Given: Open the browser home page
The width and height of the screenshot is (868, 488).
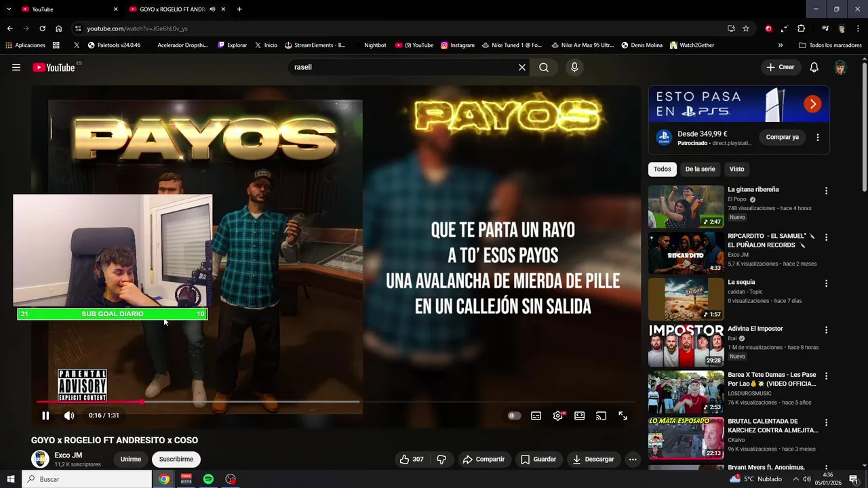Looking at the screenshot, I should tap(59, 28).
